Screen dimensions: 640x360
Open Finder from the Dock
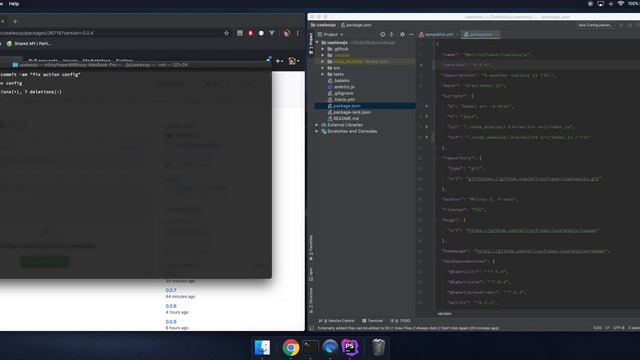262,347
